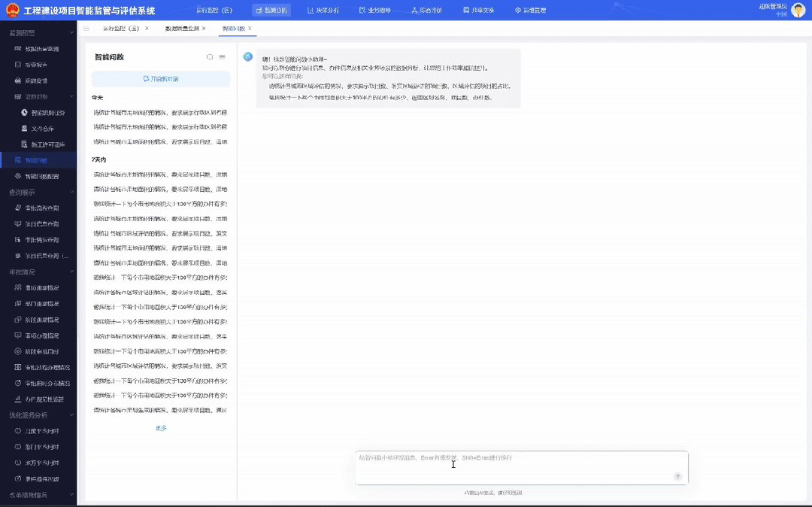This screenshot has height=507, width=812.
Task: Close the 智能问数 tab
Action: pyautogui.click(x=250, y=29)
